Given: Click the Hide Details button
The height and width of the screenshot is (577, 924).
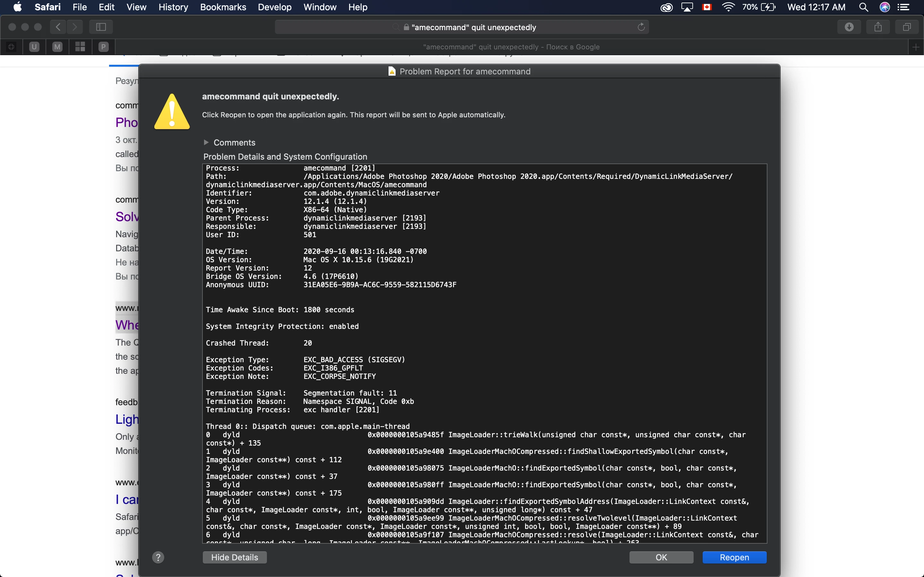Looking at the screenshot, I should point(235,557).
